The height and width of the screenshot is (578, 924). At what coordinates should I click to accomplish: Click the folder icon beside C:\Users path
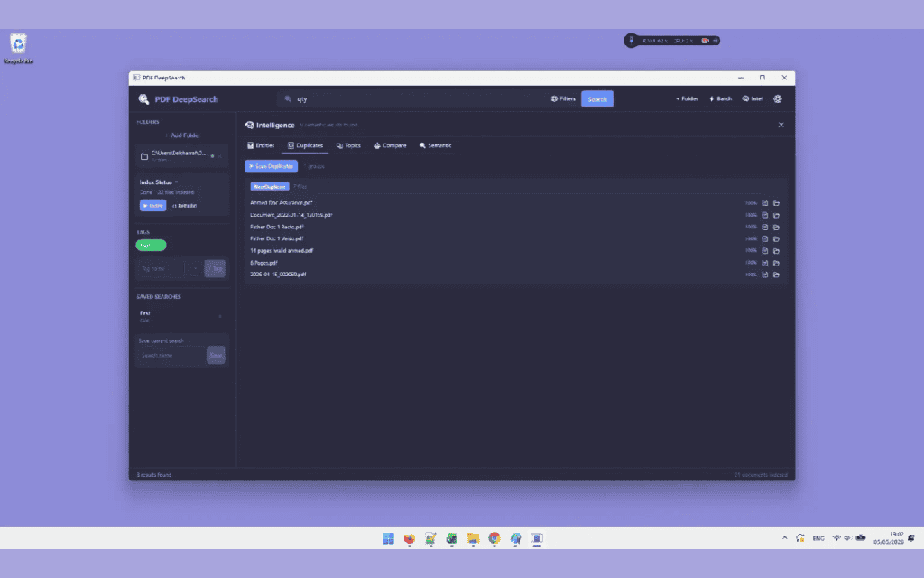[x=143, y=156]
